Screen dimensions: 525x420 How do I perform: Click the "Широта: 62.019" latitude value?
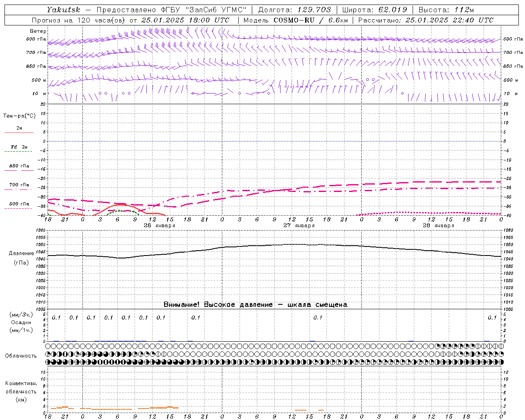[374, 10]
